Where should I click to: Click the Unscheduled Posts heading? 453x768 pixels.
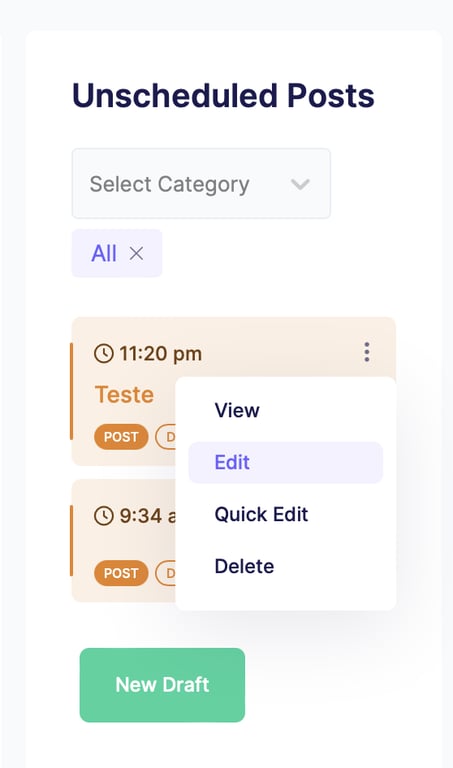coord(223,95)
